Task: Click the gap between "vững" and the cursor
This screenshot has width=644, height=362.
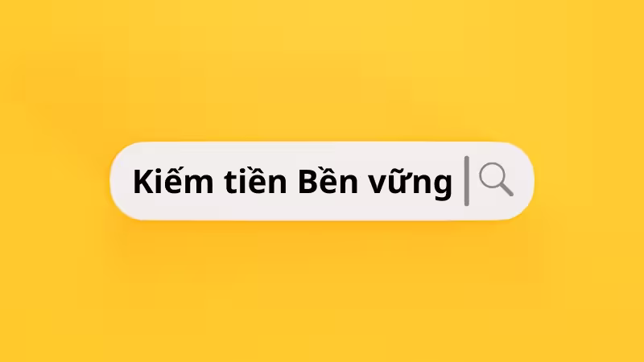Action: pos(458,181)
